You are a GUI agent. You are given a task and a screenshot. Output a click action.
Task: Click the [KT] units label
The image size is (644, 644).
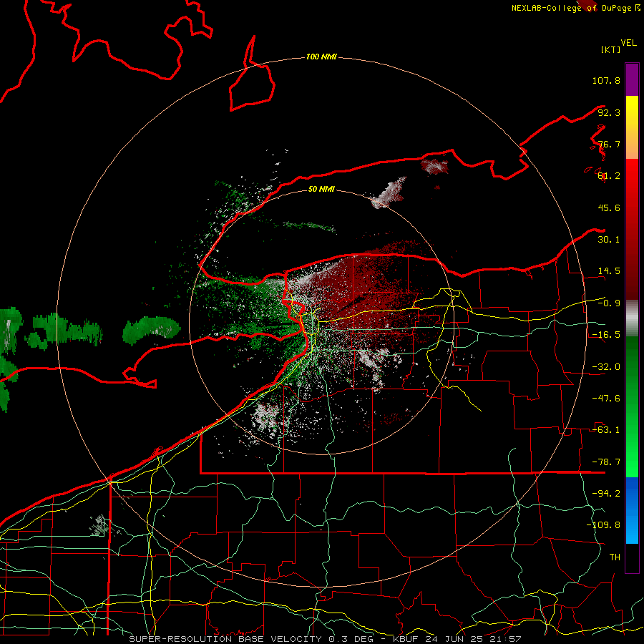point(611,49)
